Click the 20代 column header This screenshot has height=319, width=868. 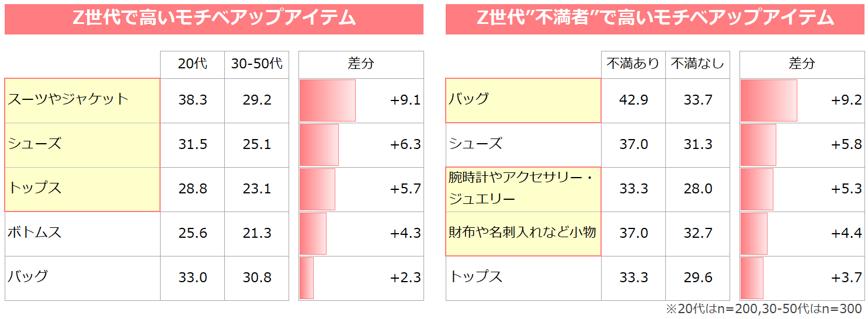click(x=192, y=64)
